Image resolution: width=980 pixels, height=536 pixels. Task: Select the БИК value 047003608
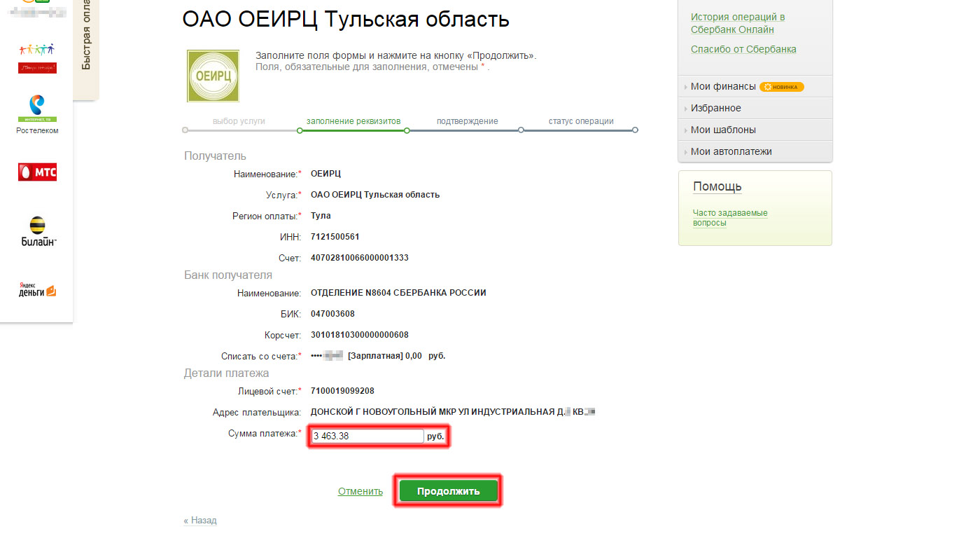tap(332, 314)
